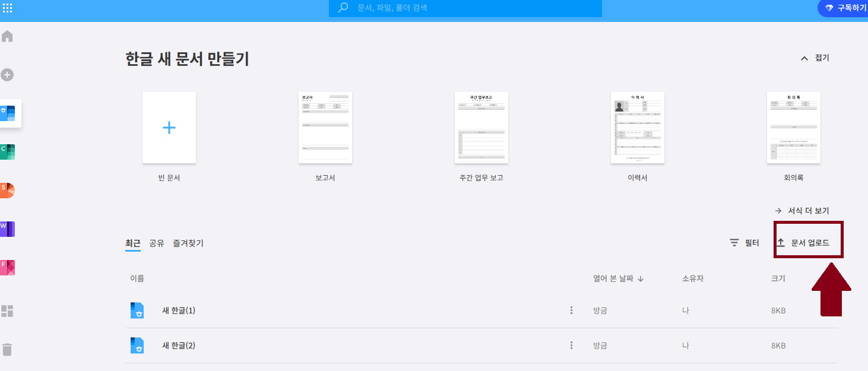Open the Show presentation app icon

click(x=8, y=189)
